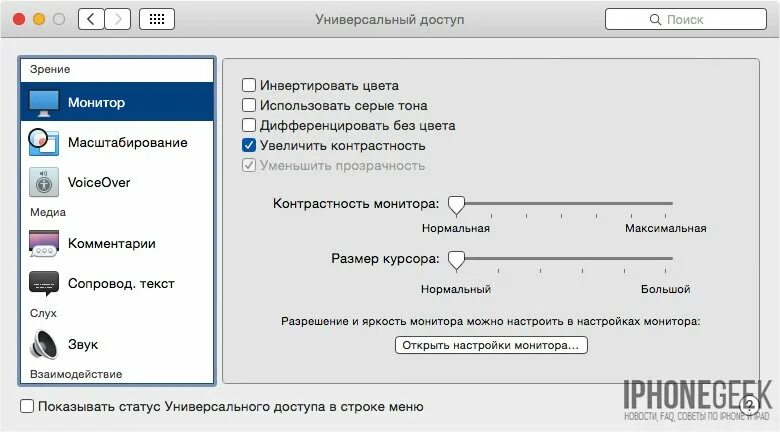Click the Разрешение и яркость монитора note

pos(490,322)
